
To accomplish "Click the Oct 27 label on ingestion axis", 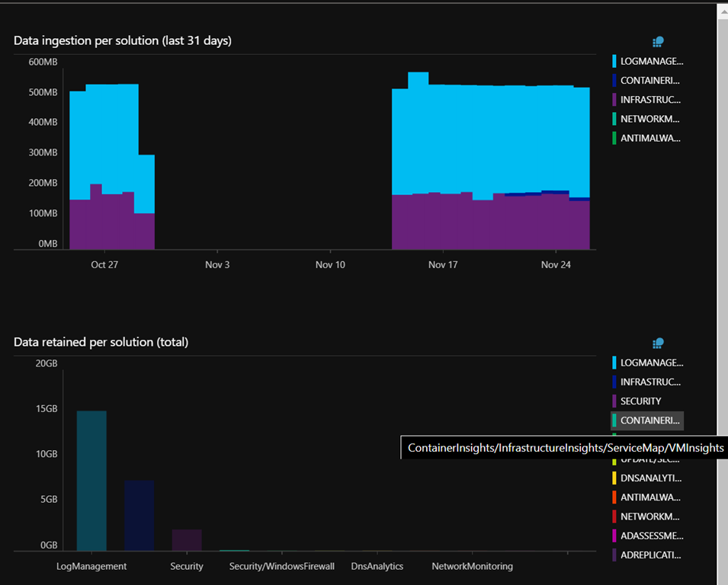I will coord(104,264).
